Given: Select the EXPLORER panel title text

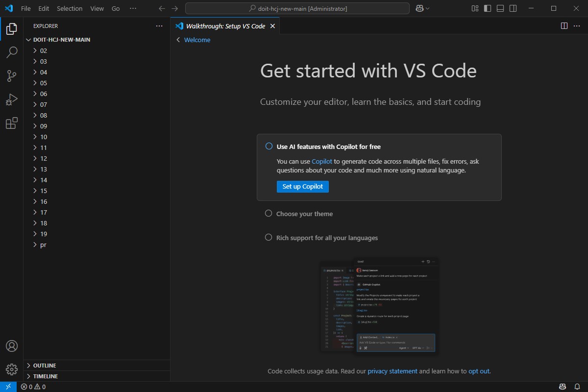Looking at the screenshot, I should [46, 26].
